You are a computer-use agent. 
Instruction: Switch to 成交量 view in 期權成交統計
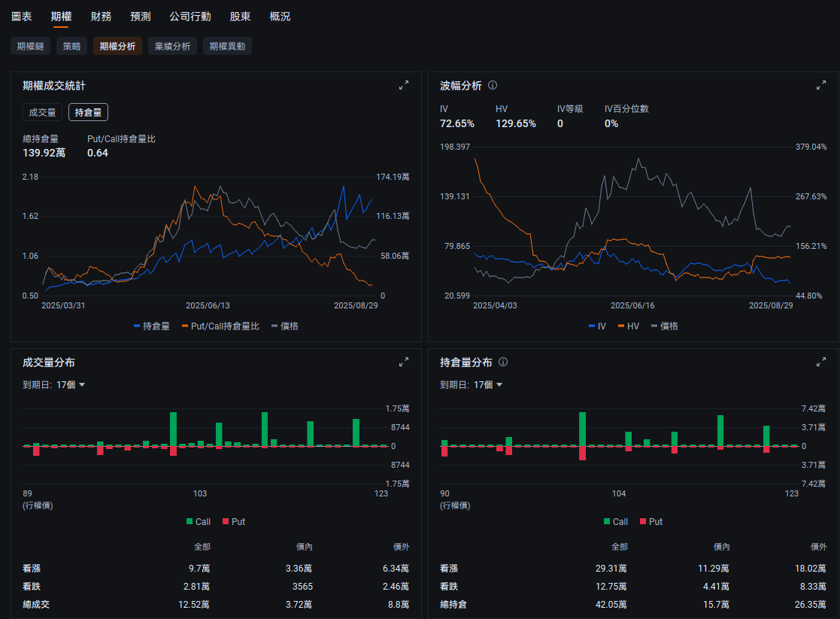tap(42, 112)
